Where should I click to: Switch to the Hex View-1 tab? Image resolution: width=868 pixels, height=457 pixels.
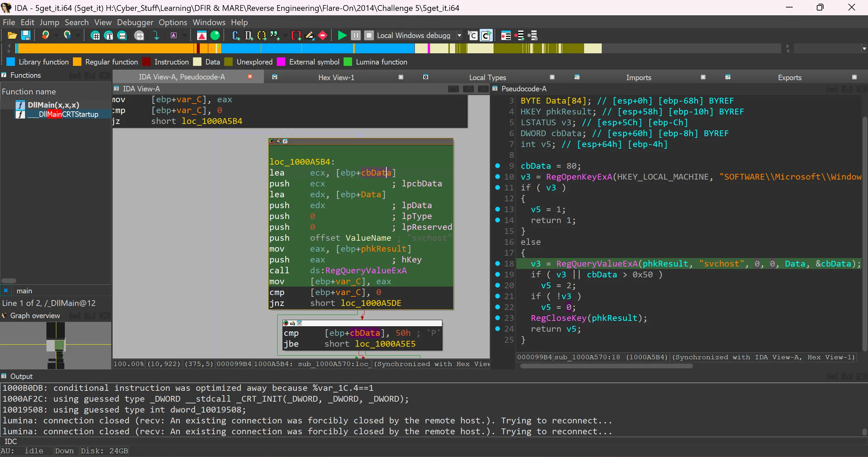coord(336,77)
